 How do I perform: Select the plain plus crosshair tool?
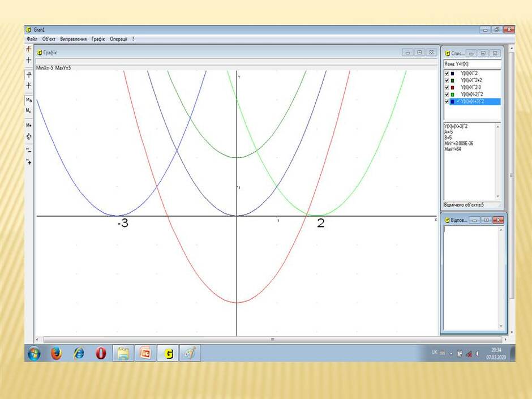tap(28, 60)
